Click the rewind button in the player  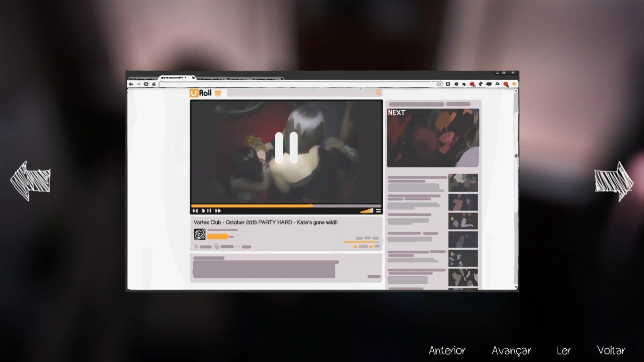click(x=195, y=211)
